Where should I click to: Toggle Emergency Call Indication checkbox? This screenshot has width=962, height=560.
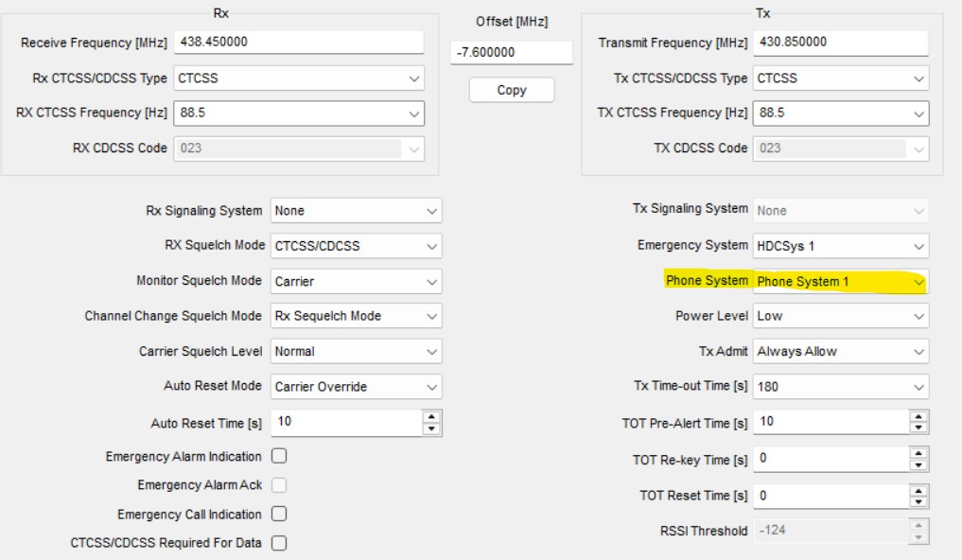[x=279, y=515]
